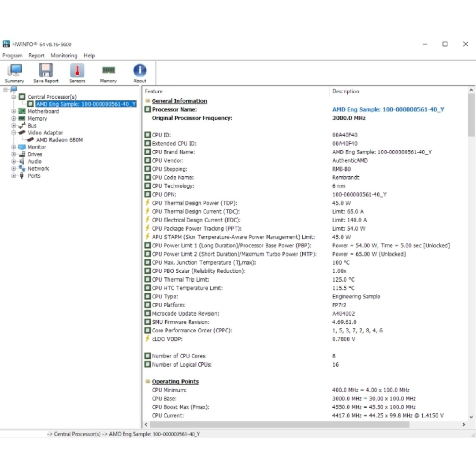Click the horizontal scrollbar left arrow
The image size is (476, 476).
point(146,424)
